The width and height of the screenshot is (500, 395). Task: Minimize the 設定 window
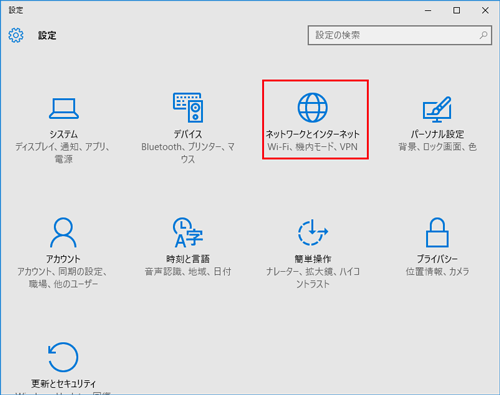(x=428, y=10)
